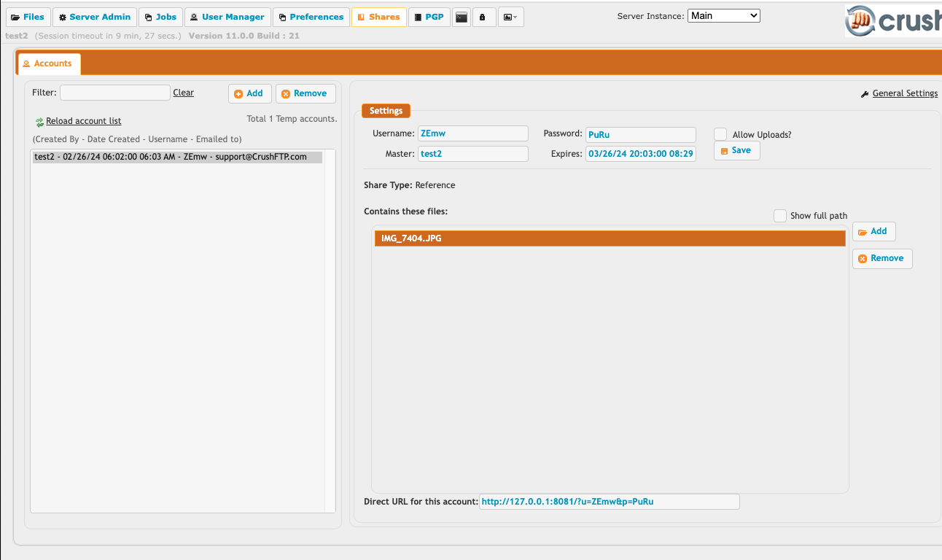Open the User Manager tab
Image resolution: width=942 pixels, height=560 pixels.
click(x=227, y=17)
